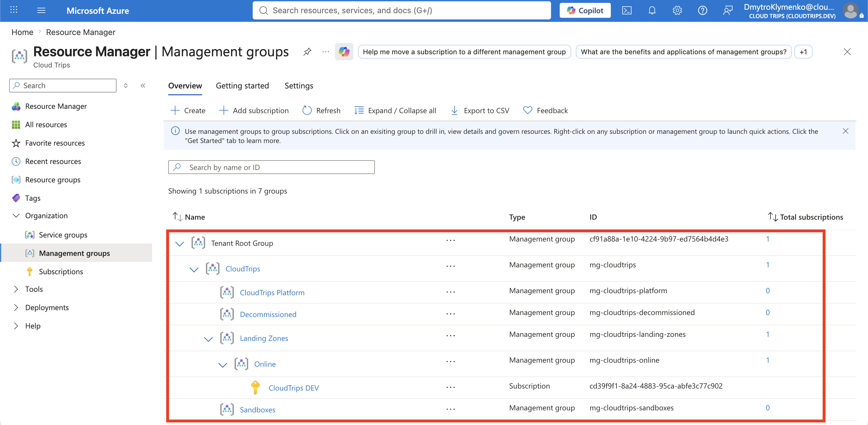The height and width of the screenshot is (425, 868).
Task: Collapse the Online group row
Action: [222, 365]
